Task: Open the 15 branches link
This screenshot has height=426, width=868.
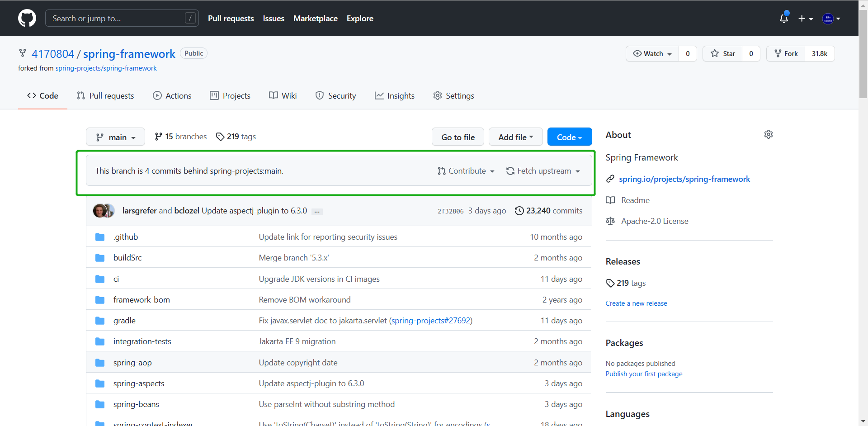Action: (181, 137)
